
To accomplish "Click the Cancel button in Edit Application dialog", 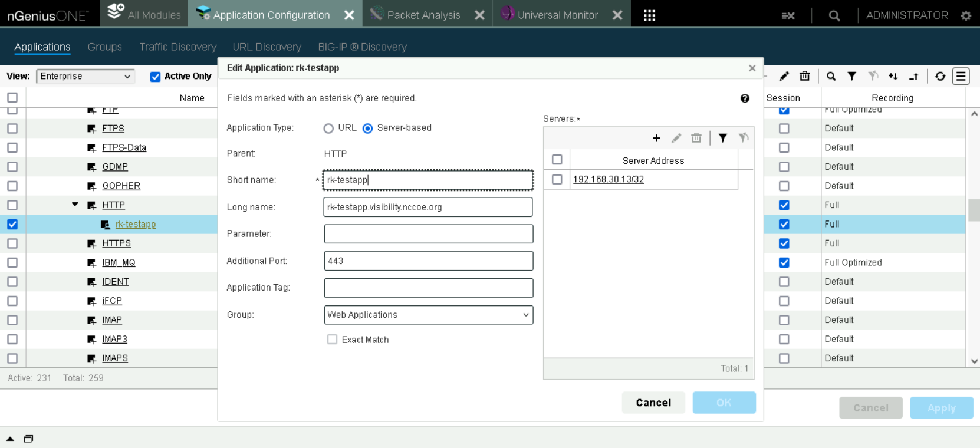I will 653,403.
